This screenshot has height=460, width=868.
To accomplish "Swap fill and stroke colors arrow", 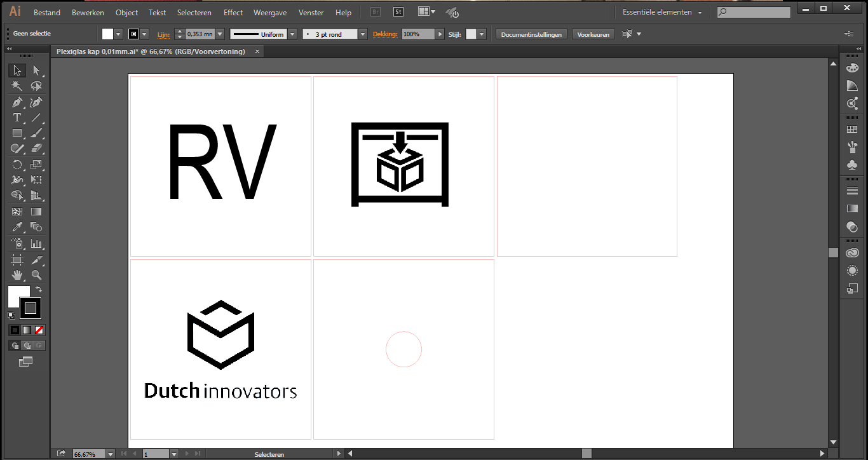I will click(x=39, y=290).
